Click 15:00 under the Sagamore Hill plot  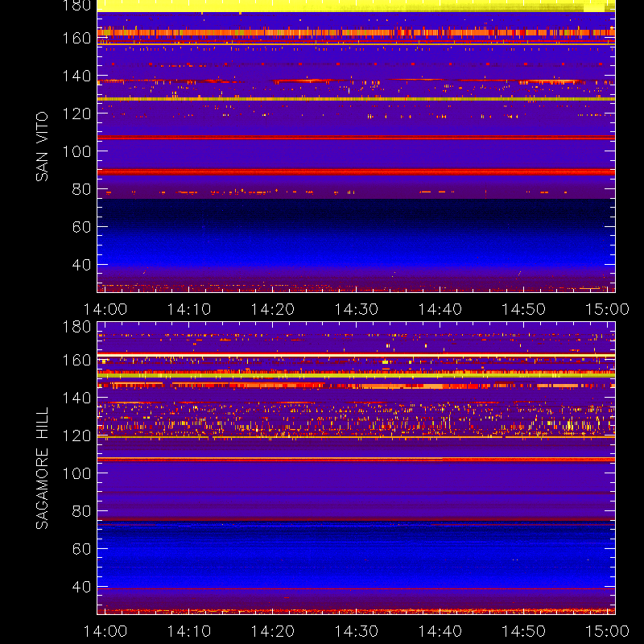pyautogui.click(x=607, y=631)
